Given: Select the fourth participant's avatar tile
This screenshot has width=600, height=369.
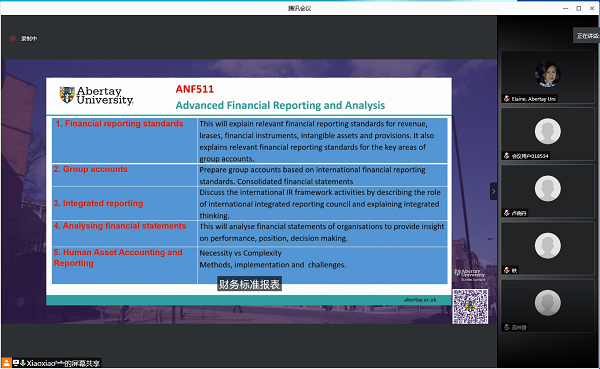Looking at the screenshot, I should pos(548,246).
